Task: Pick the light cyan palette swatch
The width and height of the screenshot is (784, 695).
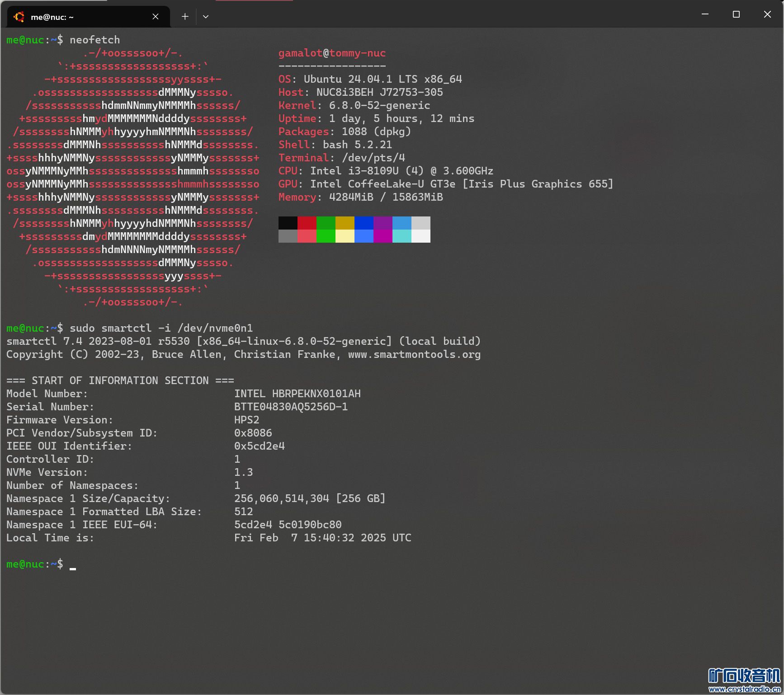Action: 402,236
